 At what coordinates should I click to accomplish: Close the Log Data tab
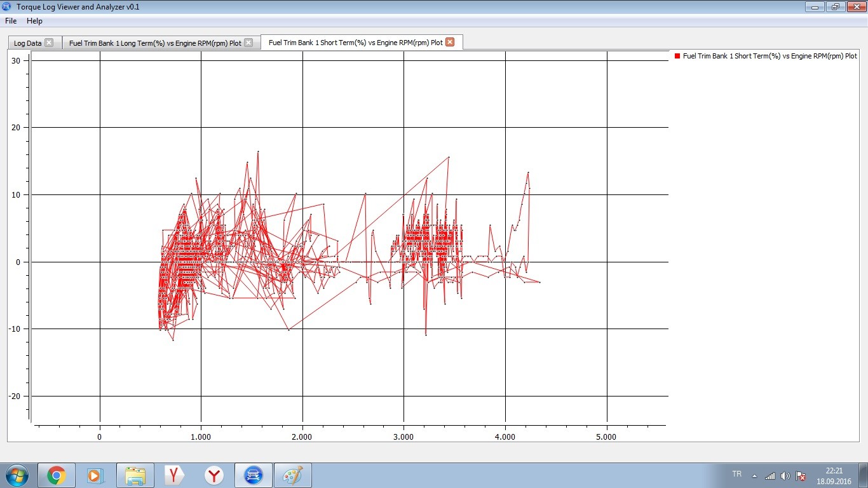pyautogui.click(x=49, y=43)
